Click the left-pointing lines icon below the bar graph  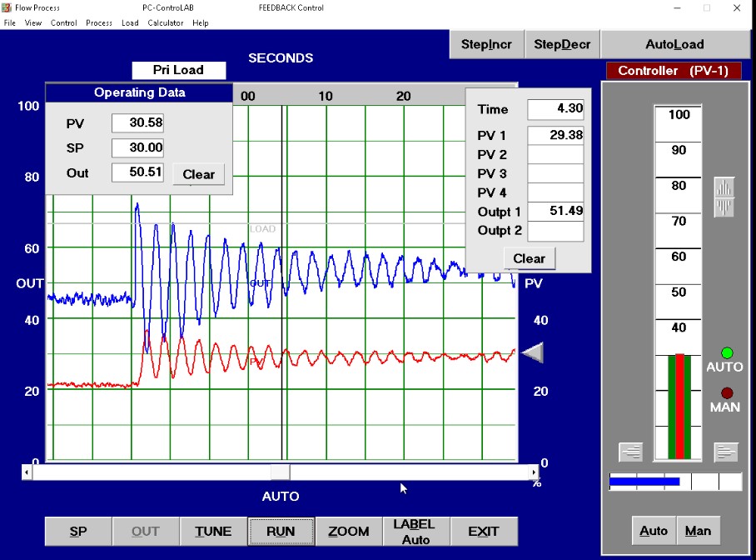(x=631, y=452)
